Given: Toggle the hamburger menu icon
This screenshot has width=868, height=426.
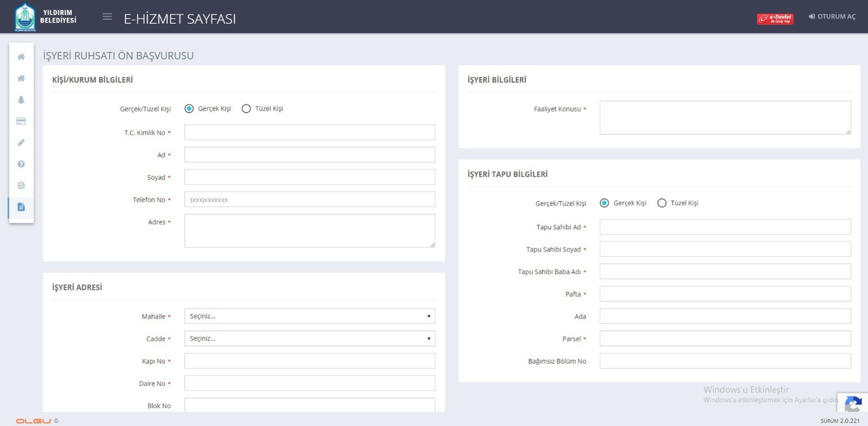Looking at the screenshot, I should click(107, 17).
